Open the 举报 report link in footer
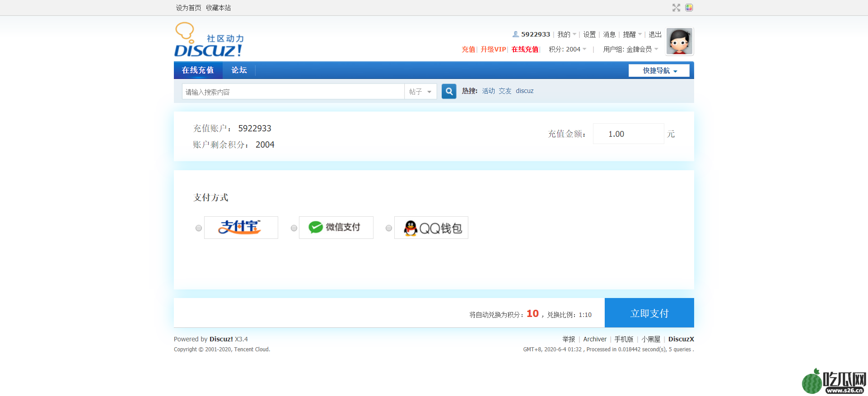 (569, 339)
